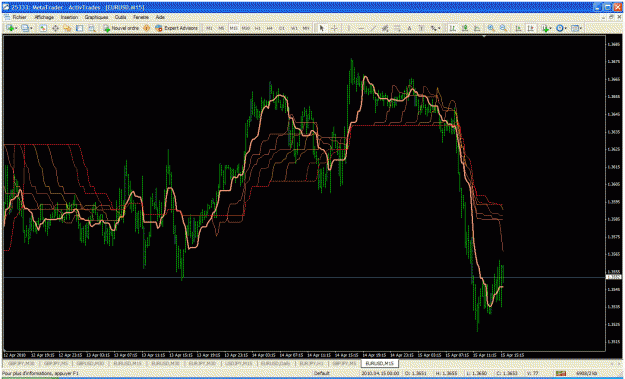Switch to the EURUSD,Daily chart tab

(276, 363)
